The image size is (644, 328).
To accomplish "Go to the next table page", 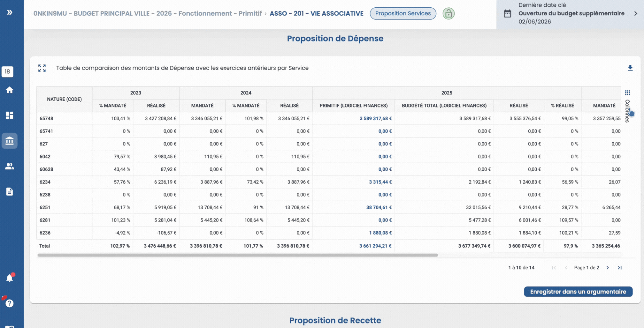I will 608,268.
